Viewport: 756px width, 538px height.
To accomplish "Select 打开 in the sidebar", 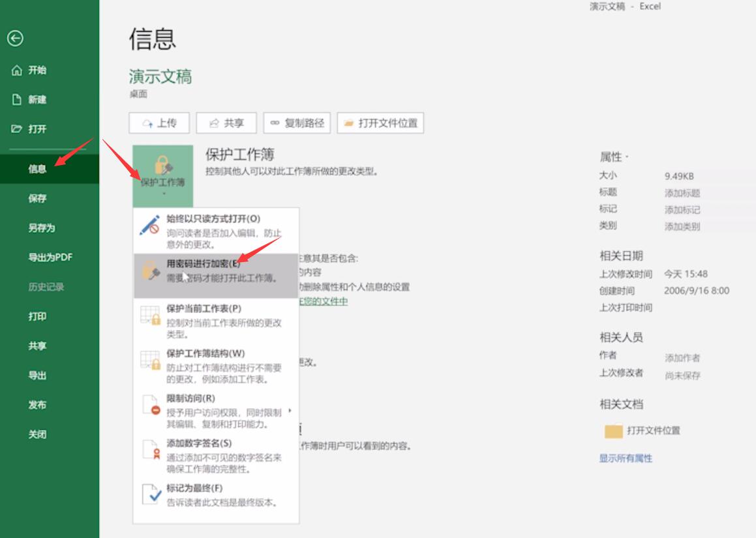I will [37, 129].
